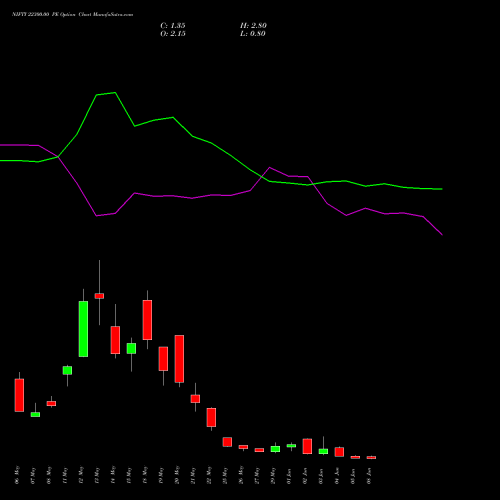500x500 pixels.
Task: Click the 08 May date label
Action: click(x=49, y=475)
